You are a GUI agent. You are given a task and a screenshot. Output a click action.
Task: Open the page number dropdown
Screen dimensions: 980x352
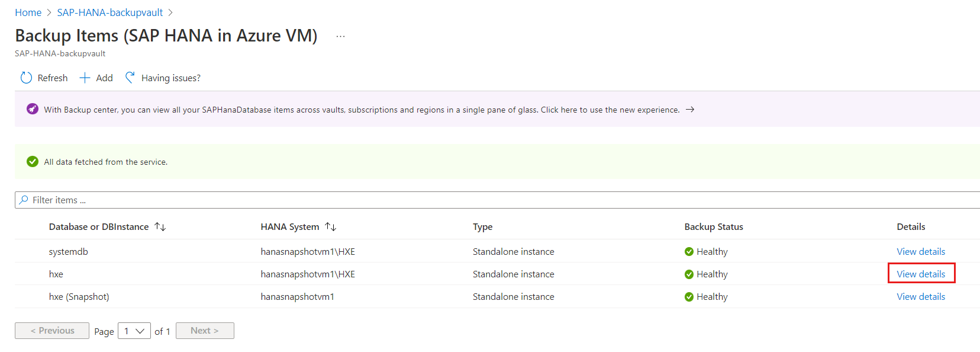[134, 331]
